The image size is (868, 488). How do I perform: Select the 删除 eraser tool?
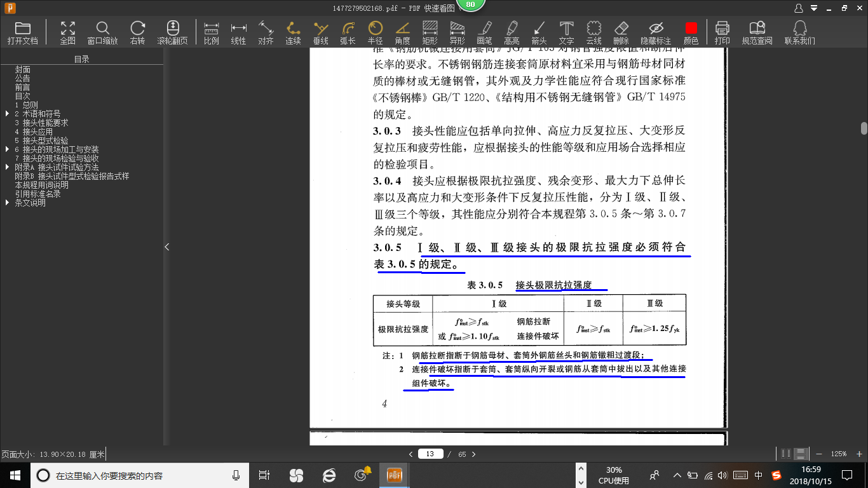[x=621, y=33]
